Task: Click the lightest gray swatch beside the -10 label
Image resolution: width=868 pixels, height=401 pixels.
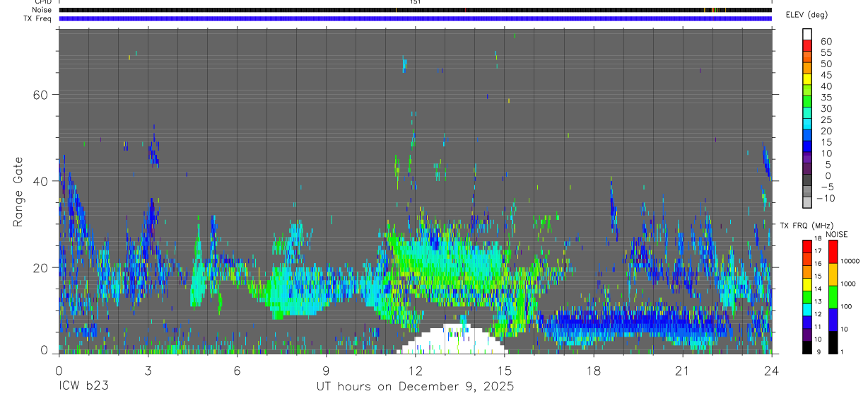Action: click(x=807, y=203)
